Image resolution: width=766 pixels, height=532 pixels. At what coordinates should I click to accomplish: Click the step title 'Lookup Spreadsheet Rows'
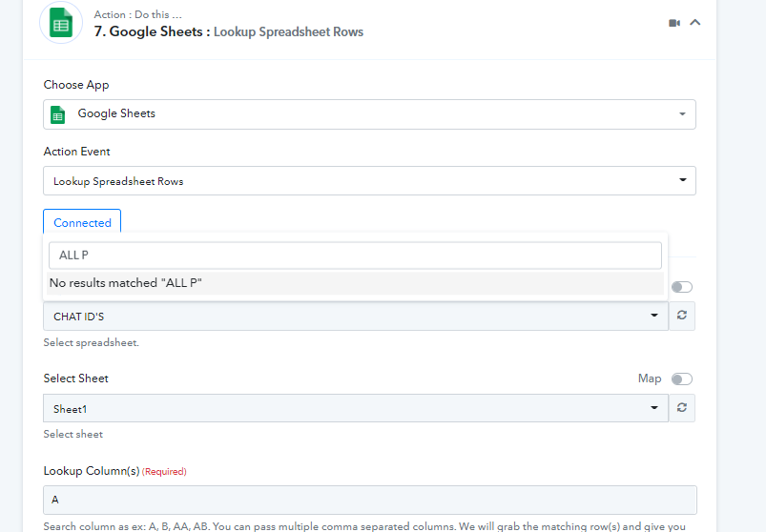(288, 31)
